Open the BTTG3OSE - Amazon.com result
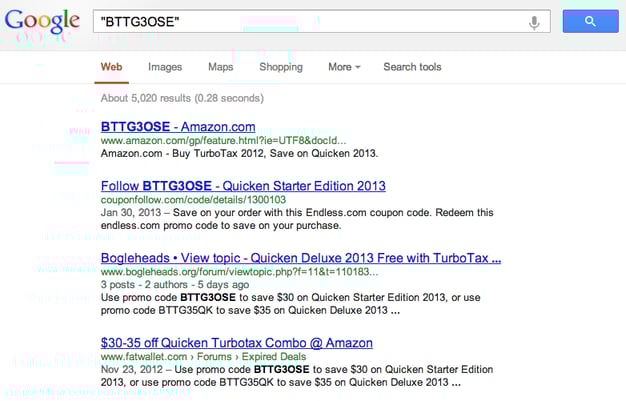 (178, 127)
